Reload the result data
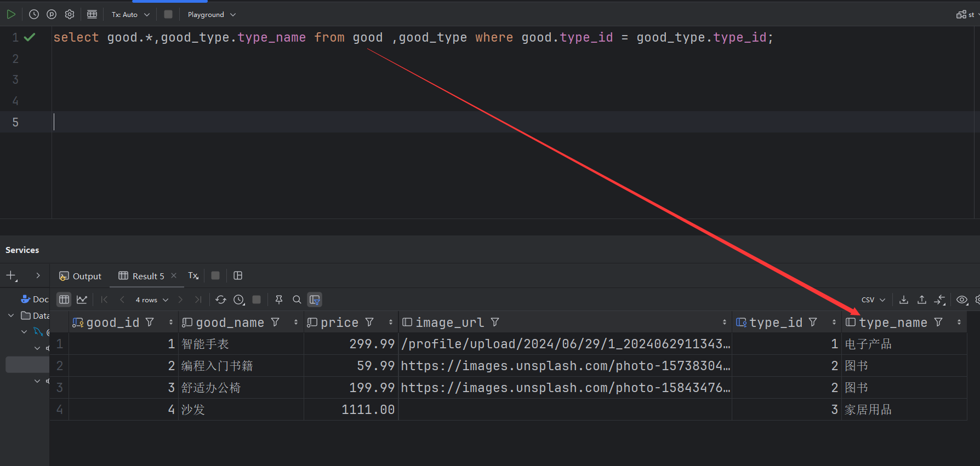This screenshot has width=980, height=466. click(x=221, y=300)
